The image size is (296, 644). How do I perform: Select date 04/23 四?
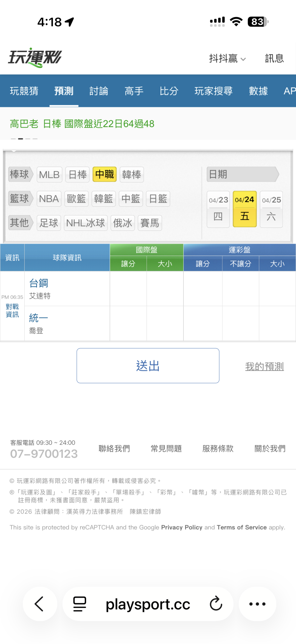pyautogui.click(x=218, y=209)
